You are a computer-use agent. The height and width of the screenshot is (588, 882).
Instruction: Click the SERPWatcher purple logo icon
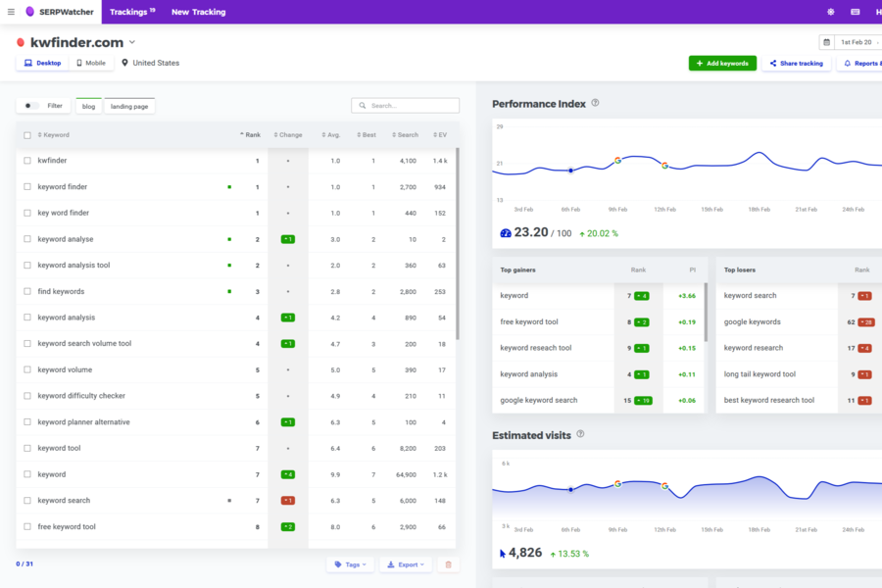[x=29, y=11]
